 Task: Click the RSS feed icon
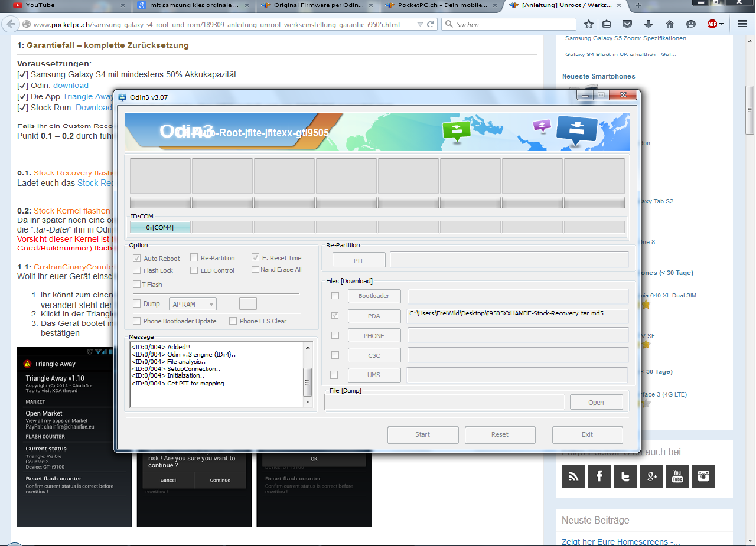(x=573, y=476)
